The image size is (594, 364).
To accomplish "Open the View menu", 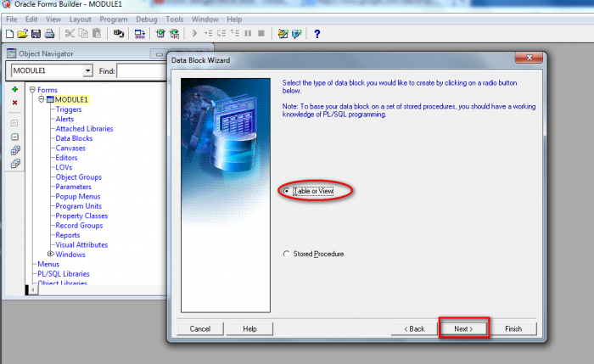I will pos(53,20).
